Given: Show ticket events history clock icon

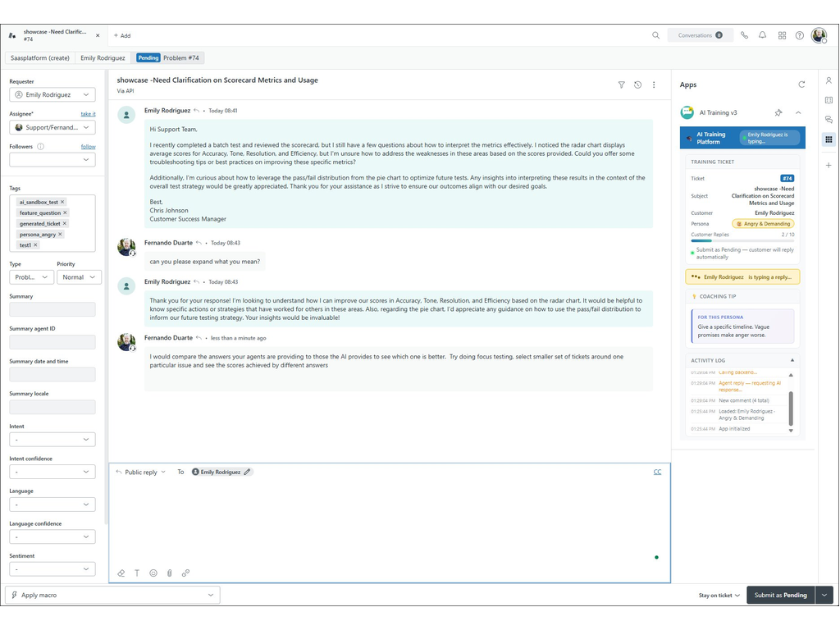Looking at the screenshot, I should [x=637, y=84].
